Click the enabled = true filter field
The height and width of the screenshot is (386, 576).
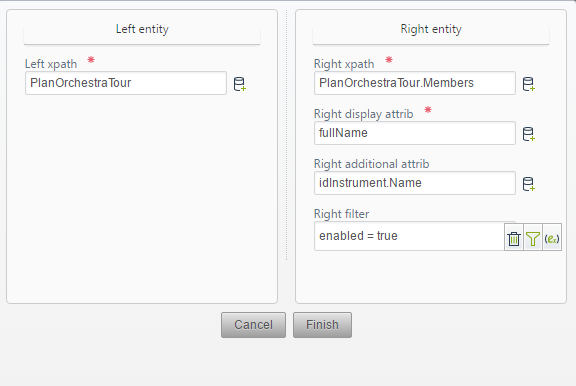pyautogui.click(x=409, y=236)
